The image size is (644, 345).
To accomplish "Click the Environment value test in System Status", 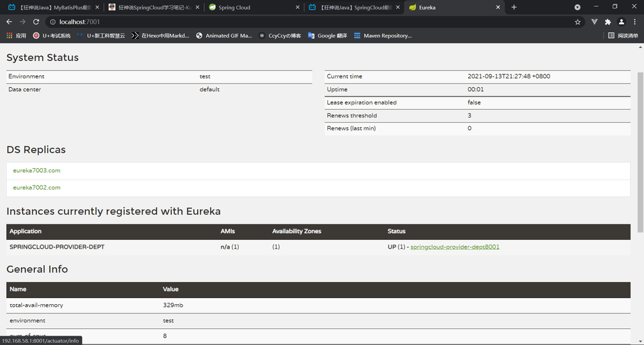I will pos(205,76).
